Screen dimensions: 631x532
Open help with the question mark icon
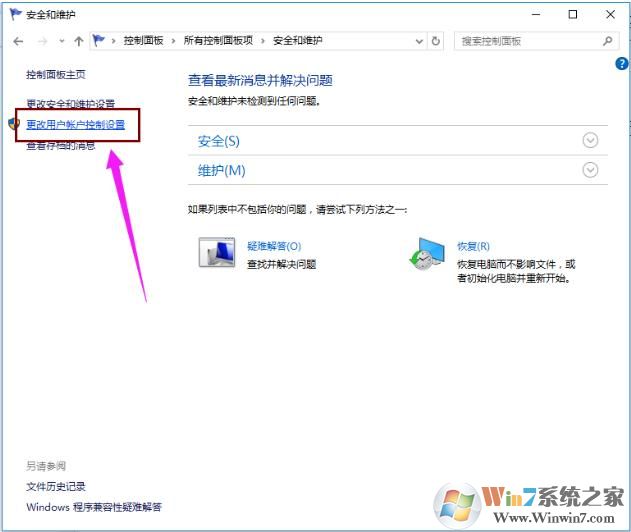click(x=622, y=64)
